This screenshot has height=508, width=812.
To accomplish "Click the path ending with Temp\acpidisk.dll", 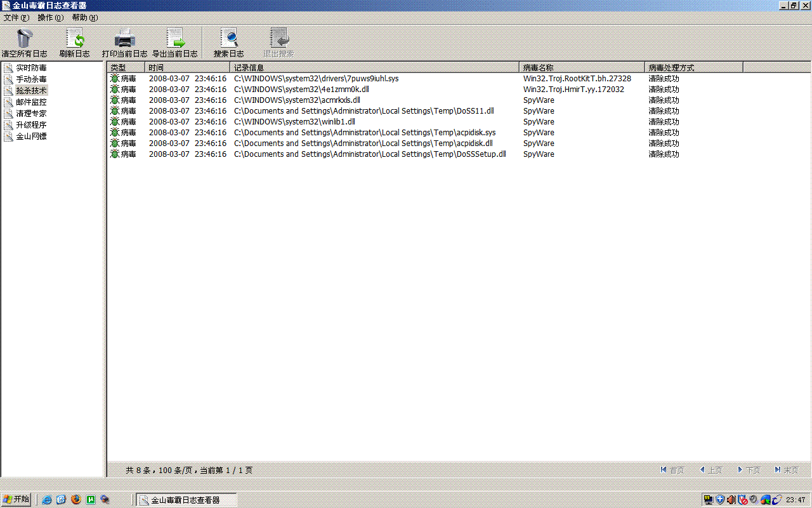I will pyautogui.click(x=363, y=144).
